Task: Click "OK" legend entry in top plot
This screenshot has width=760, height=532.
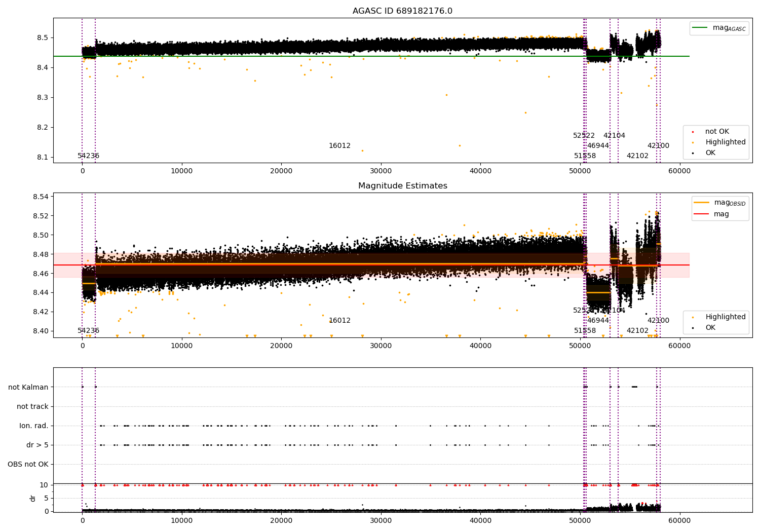Action: [710, 153]
